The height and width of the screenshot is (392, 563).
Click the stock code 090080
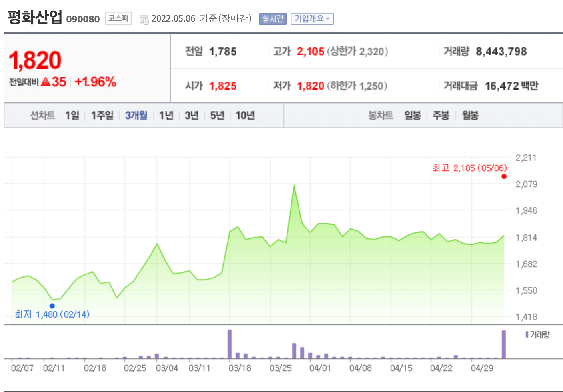coord(83,19)
